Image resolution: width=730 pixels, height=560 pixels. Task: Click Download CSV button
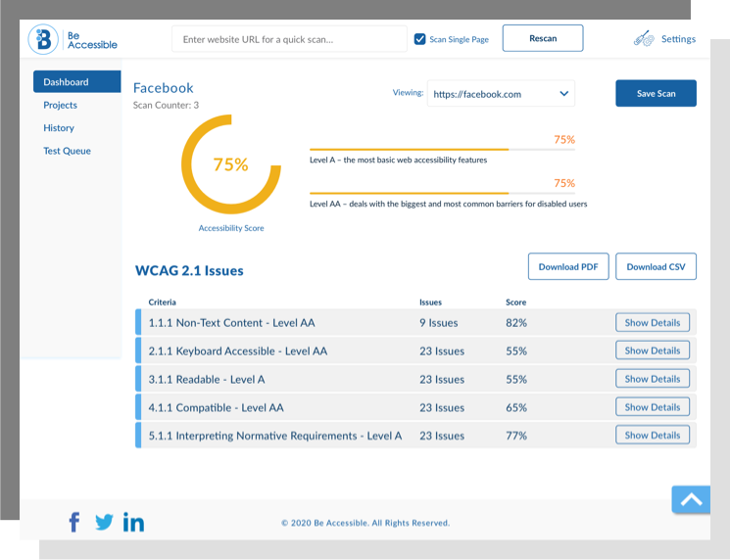click(x=656, y=266)
